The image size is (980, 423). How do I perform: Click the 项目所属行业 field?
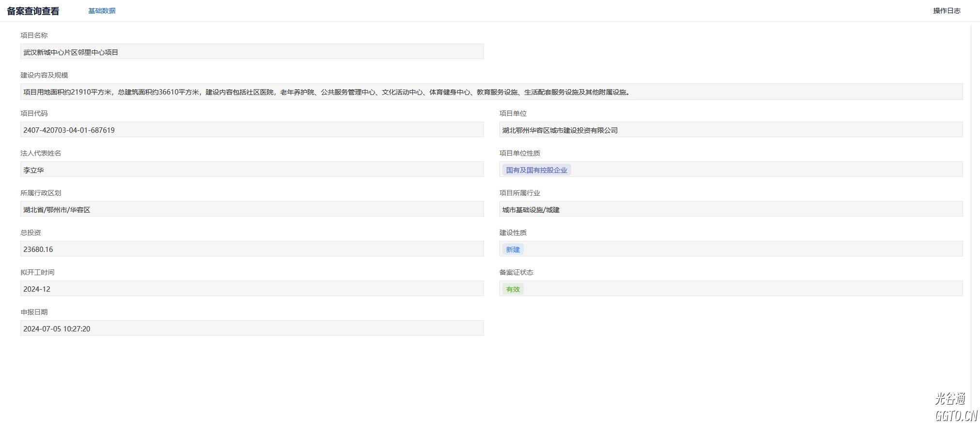point(731,209)
